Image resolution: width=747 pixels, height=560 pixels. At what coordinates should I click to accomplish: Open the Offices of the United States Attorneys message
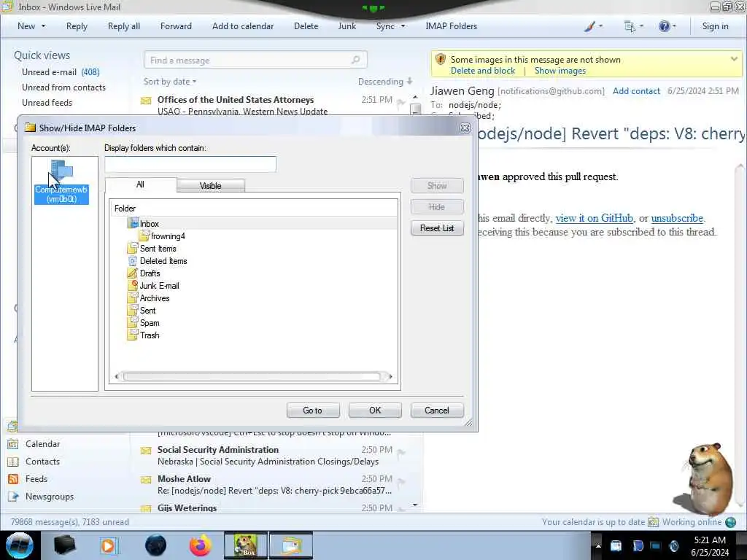click(x=274, y=105)
